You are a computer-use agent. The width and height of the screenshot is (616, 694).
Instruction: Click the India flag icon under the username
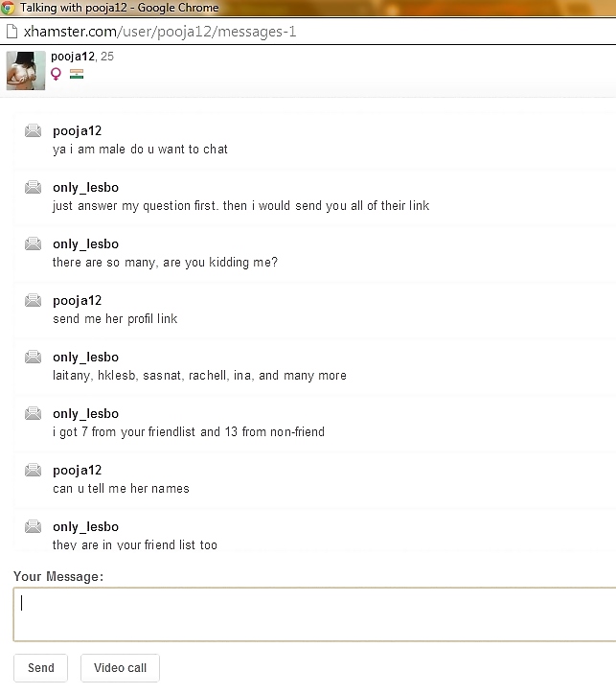click(77, 74)
